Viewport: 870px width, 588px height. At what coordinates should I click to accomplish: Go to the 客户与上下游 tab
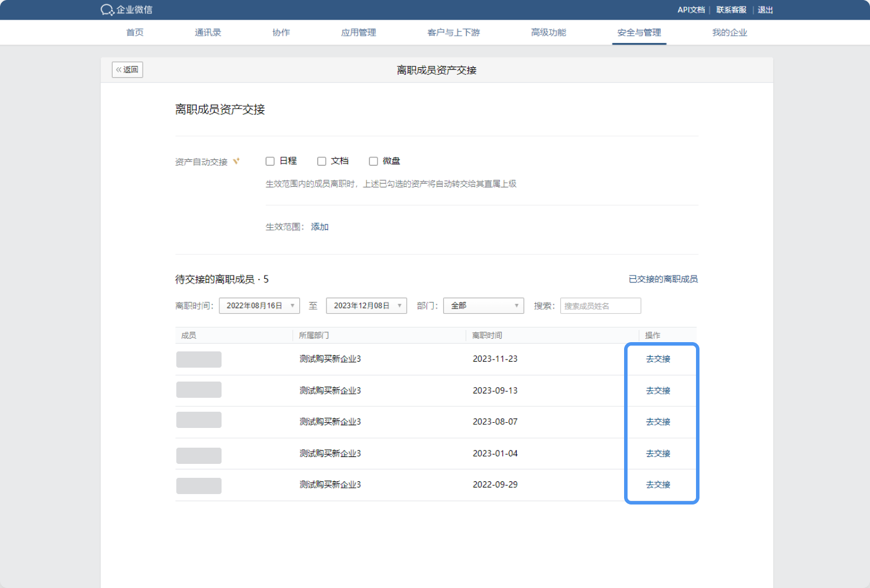454,32
